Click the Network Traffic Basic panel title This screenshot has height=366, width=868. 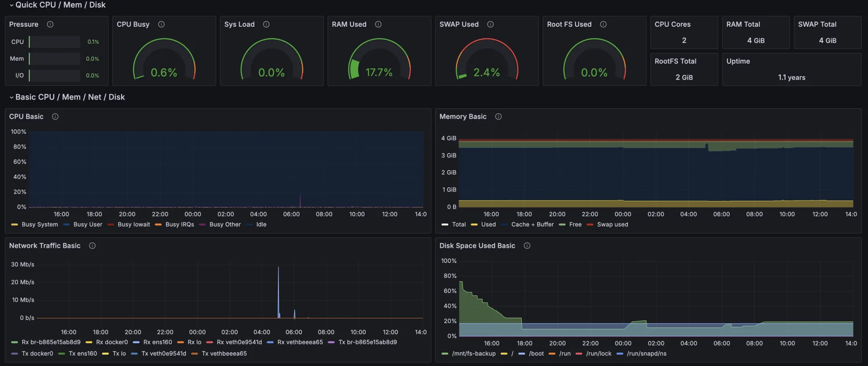(x=45, y=246)
